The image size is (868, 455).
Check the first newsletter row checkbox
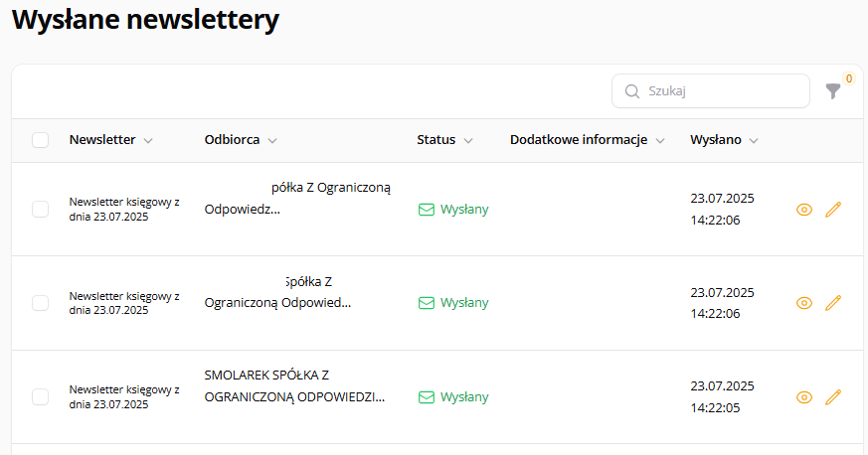click(41, 209)
